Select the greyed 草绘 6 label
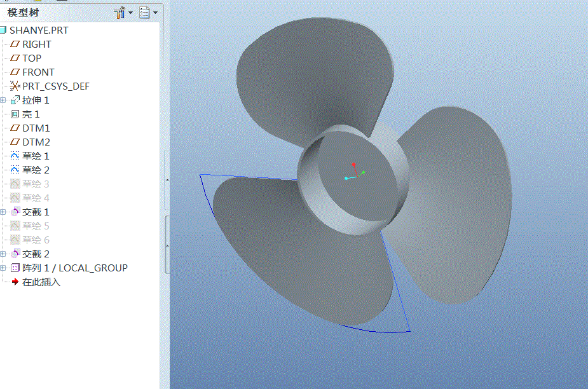Viewport: 588px width, 389px height. 36,240
